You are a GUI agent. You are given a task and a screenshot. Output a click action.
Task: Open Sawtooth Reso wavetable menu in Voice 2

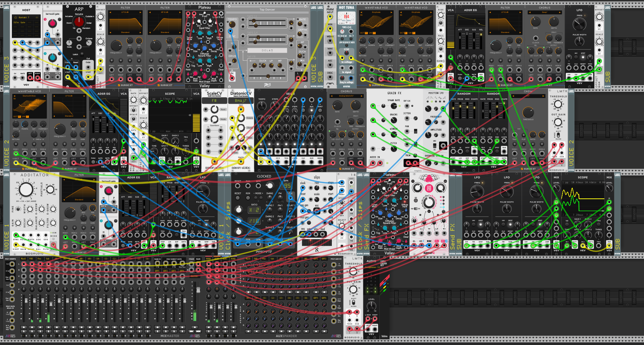point(29,96)
